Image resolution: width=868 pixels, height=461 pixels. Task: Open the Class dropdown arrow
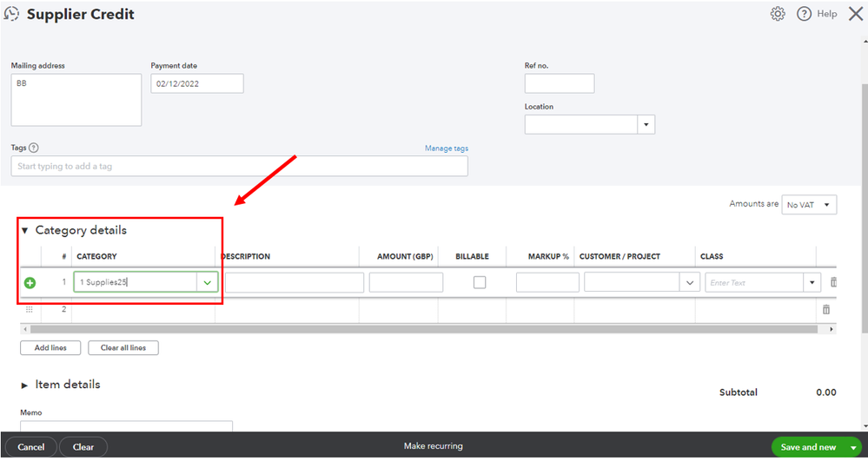(x=812, y=282)
